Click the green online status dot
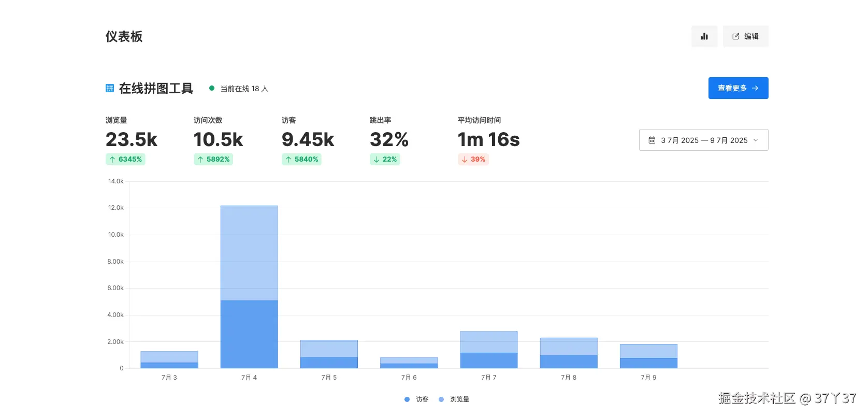 click(x=212, y=88)
